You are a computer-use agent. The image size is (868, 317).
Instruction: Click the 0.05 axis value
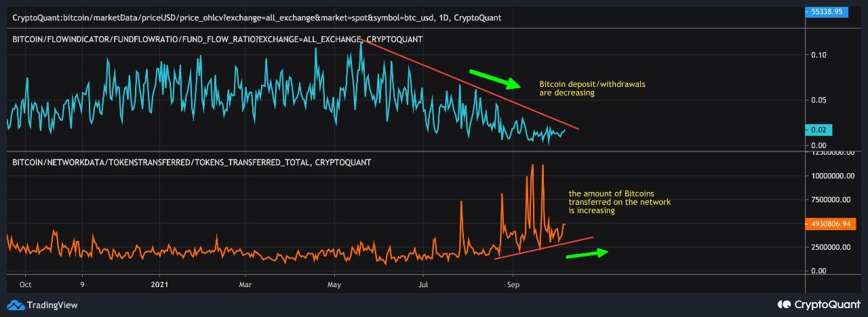click(x=820, y=100)
